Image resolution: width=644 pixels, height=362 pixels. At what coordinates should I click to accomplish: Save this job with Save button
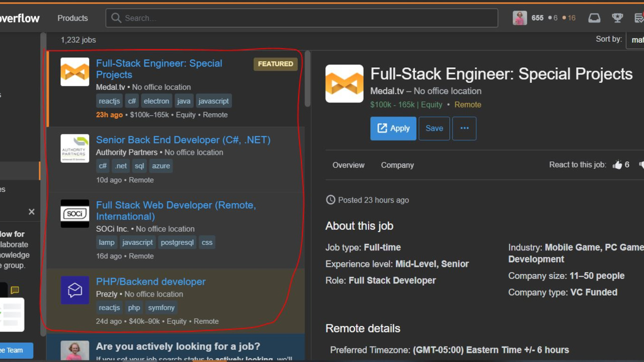[x=434, y=128]
